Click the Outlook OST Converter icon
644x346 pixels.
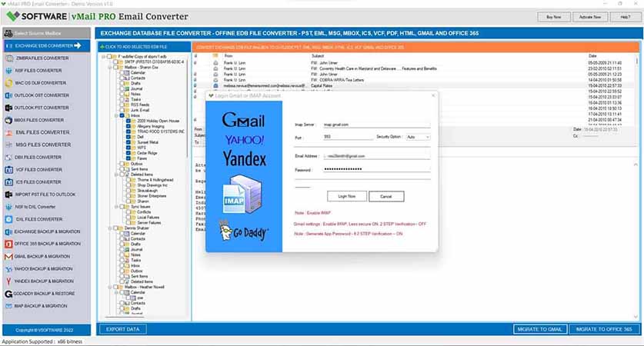click(x=8, y=95)
